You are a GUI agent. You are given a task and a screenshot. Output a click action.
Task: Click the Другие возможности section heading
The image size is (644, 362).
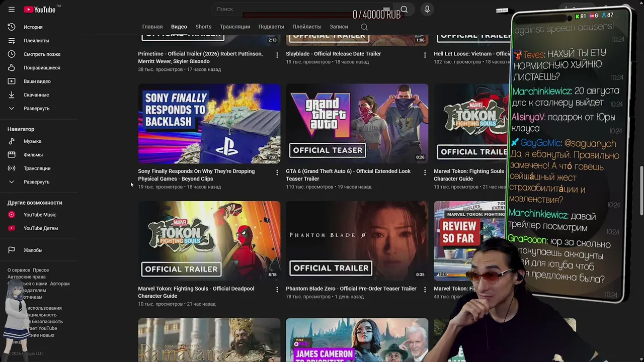point(35,203)
